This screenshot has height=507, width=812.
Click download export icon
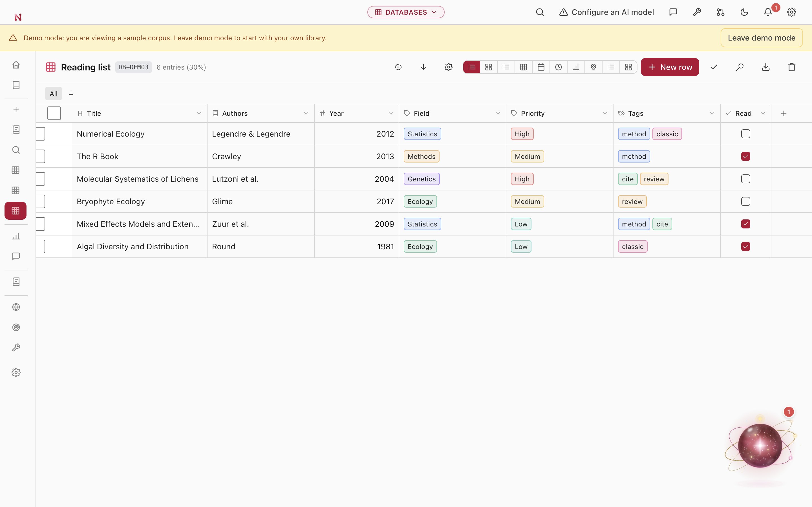point(765,67)
